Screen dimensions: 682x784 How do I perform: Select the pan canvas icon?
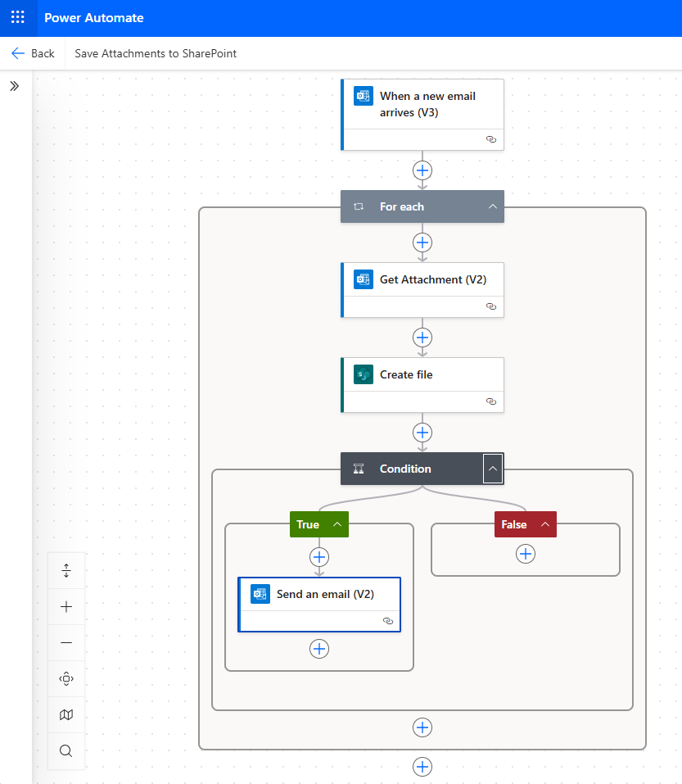(65, 678)
